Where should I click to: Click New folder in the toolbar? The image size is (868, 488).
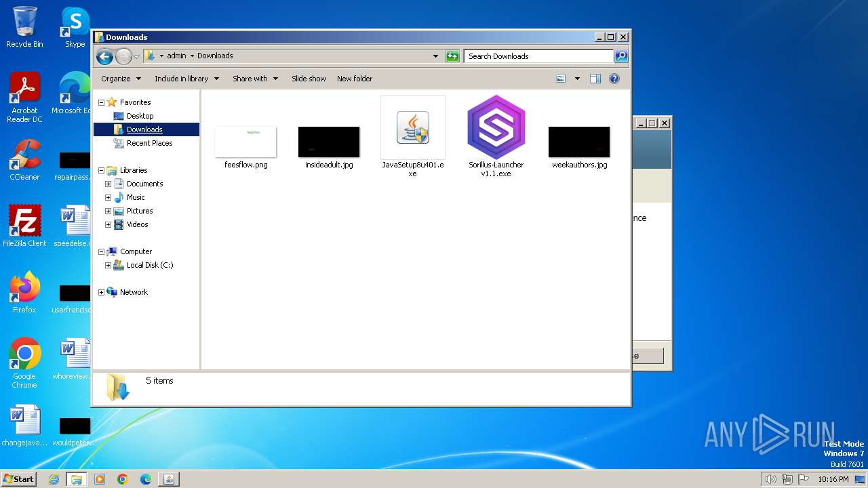click(355, 79)
